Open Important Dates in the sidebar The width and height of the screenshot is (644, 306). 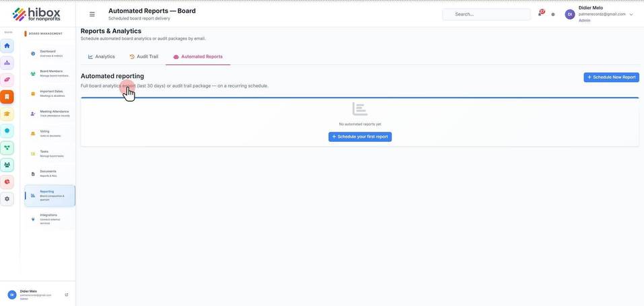(x=50, y=93)
